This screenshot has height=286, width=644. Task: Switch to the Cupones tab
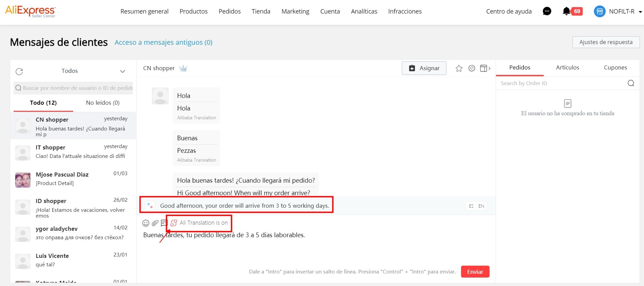[x=615, y=67]
